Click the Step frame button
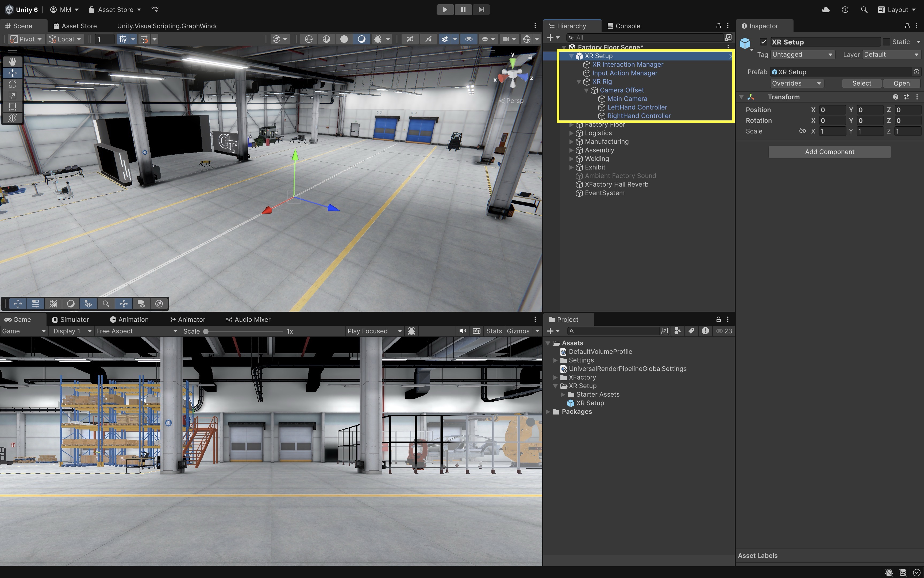Image resolution: width=924 pixels, height=578 pixels. pos(481,10)
